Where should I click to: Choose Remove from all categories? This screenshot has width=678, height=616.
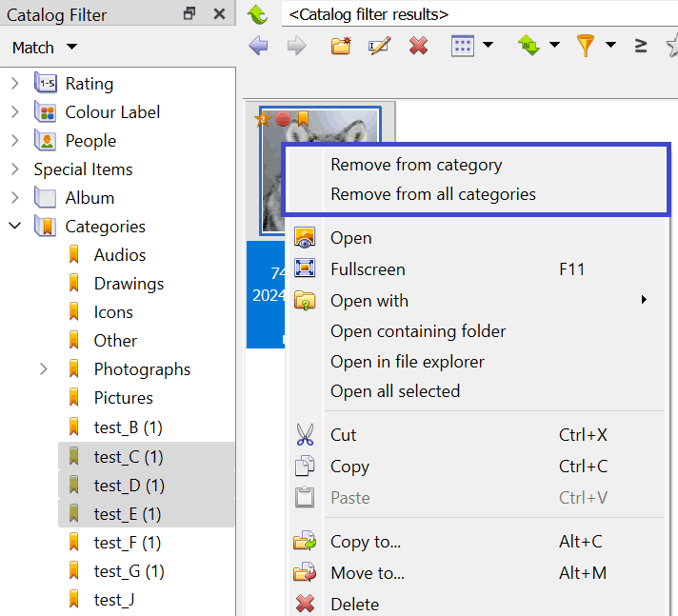tap(433, 194)
